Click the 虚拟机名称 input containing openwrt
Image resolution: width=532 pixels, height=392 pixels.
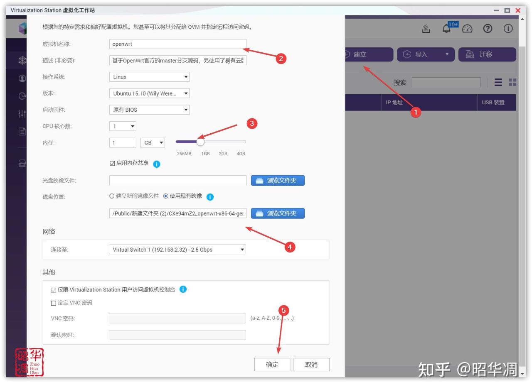(178, 44)
